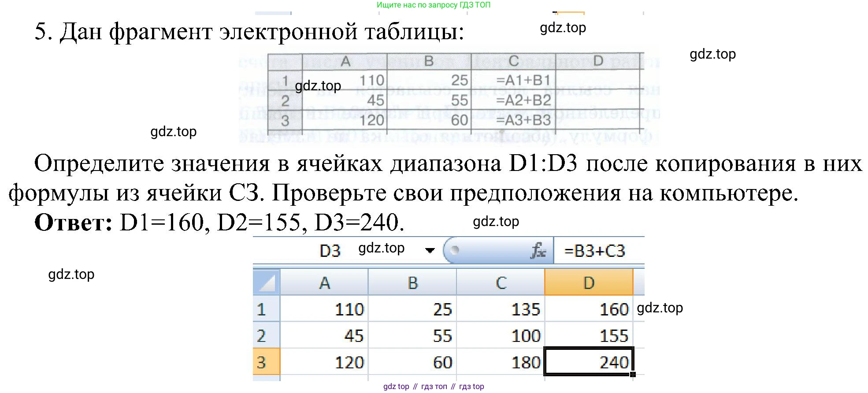Click the purple 'gdz top' footer link
This screenshot has width=868, height=393.
tap(396, 386)
